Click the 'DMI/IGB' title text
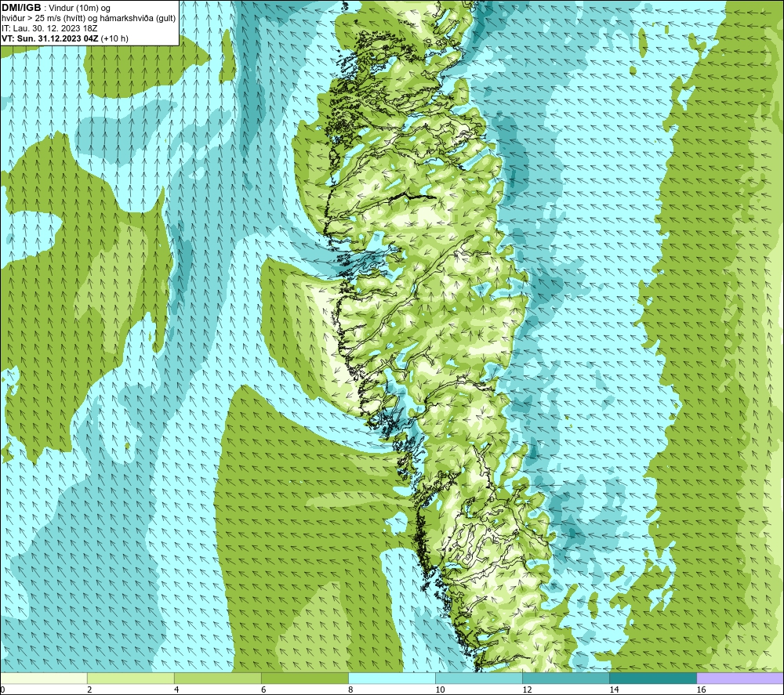784x695 pixels. [21, 8]
